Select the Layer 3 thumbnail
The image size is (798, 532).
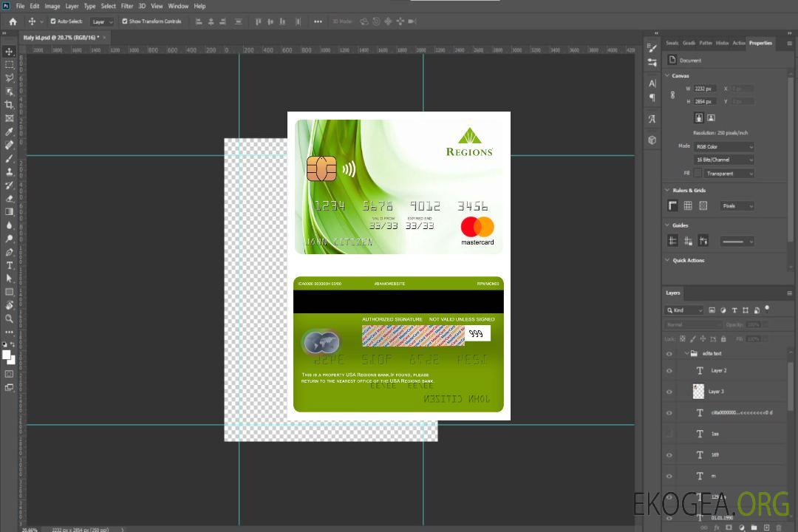(x=699, y=392)
